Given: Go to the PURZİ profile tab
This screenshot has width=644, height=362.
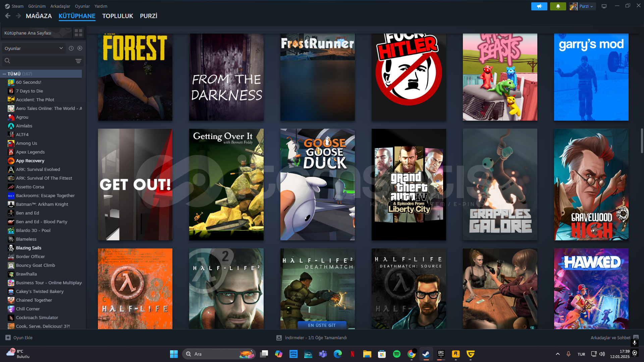Looking at the screenshot, I should pos(149,16).
